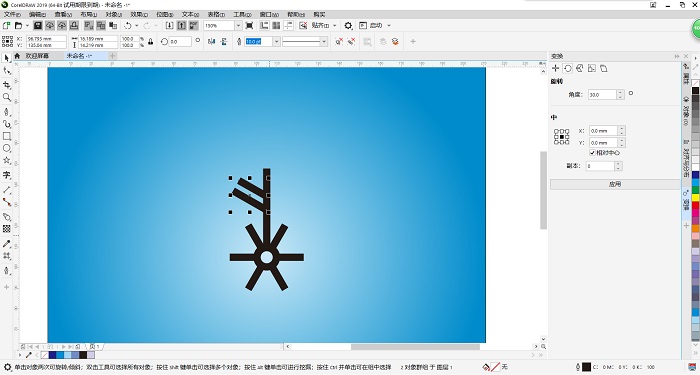Click the 购买 purchase menu link
The height and width of the screenshot is (375, 700).
pyautogui.click(x=319, y=15)
